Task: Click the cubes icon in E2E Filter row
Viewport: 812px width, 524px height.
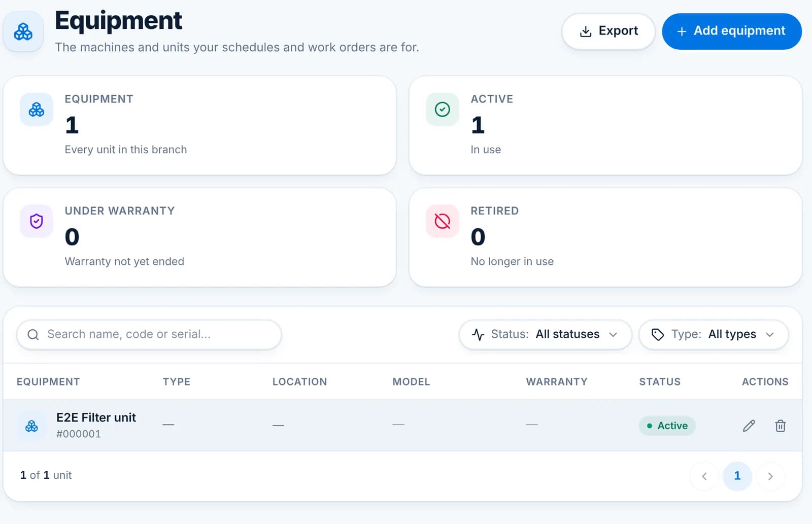Action: pyautogui.click(x=31, y=426)
